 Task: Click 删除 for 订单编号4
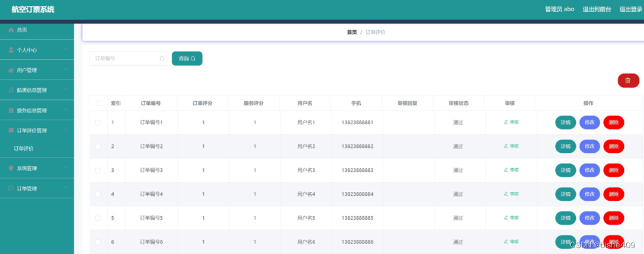point(614,194)
